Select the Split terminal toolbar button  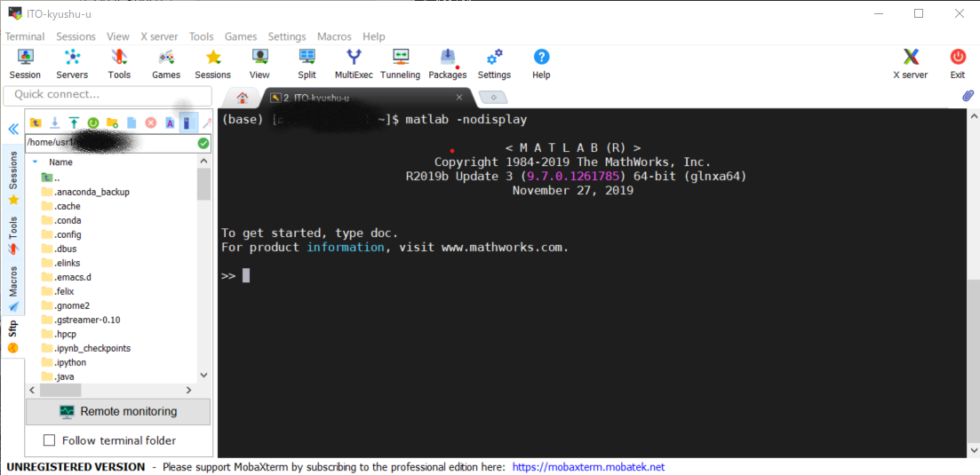pyautogui.click(x=307, y=64)
